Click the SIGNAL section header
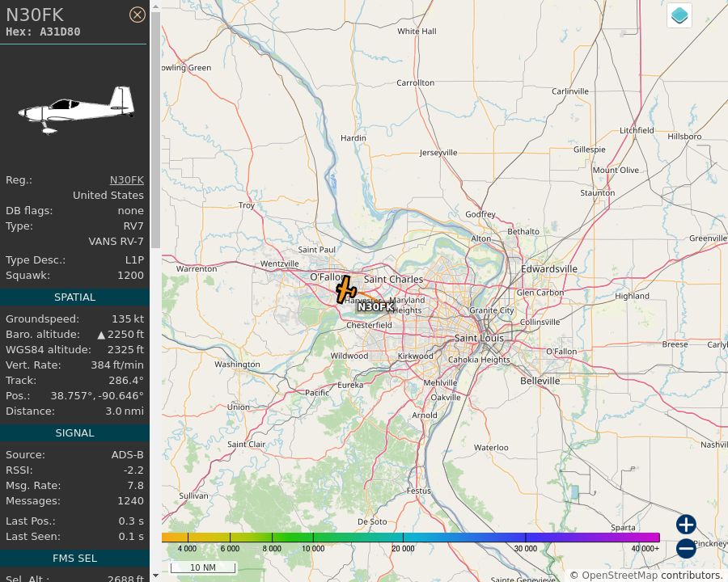Screen dimensions: 728x582 74,433
